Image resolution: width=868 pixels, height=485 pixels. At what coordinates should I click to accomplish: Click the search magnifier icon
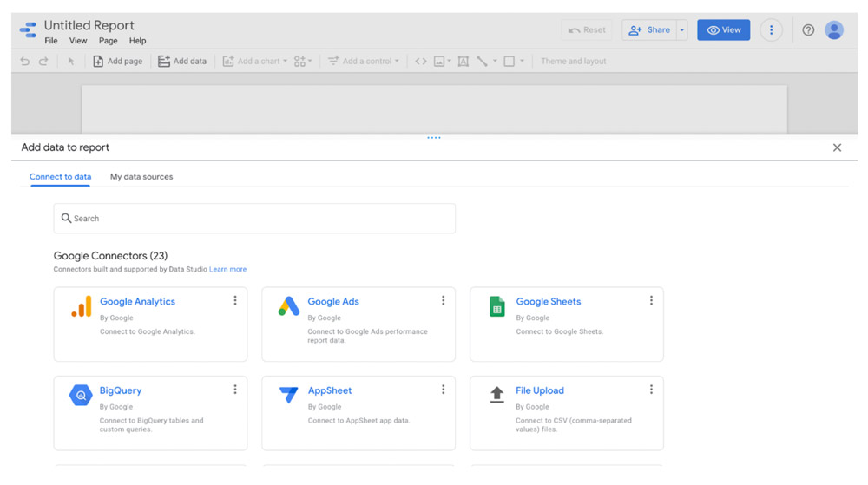(x=66, y=218)
